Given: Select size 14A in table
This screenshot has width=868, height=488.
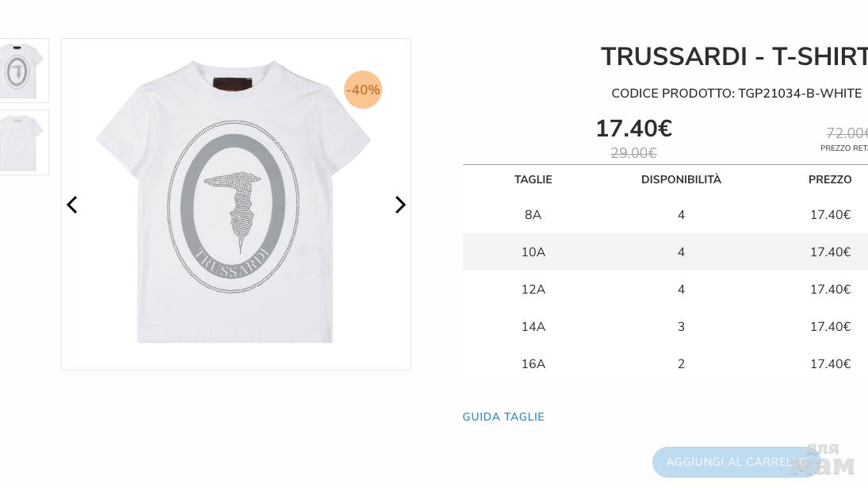Looking at the screenshot, I should coord(533,327).
